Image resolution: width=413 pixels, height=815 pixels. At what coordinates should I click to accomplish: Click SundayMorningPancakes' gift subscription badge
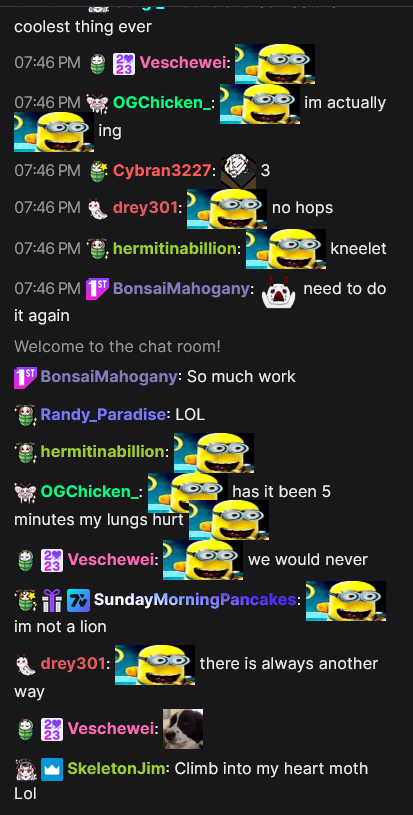click(52, 600)
